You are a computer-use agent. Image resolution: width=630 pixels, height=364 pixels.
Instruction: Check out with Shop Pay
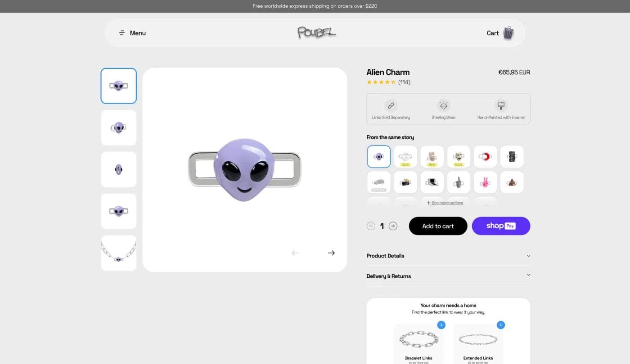pos(501,226)
